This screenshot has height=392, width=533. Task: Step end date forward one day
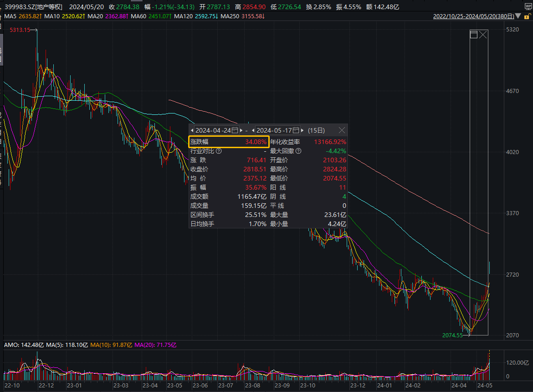click(x=302, y=130)
